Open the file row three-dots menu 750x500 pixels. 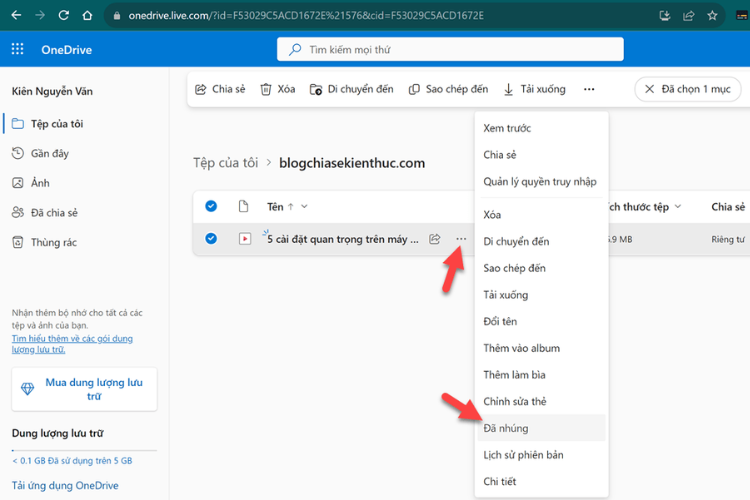pyautogui.click(x=461, y=239)
